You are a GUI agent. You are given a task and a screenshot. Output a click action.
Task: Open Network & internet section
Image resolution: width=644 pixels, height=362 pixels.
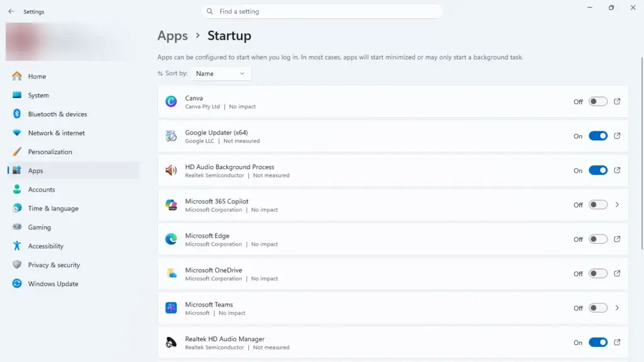coord(73,133)
